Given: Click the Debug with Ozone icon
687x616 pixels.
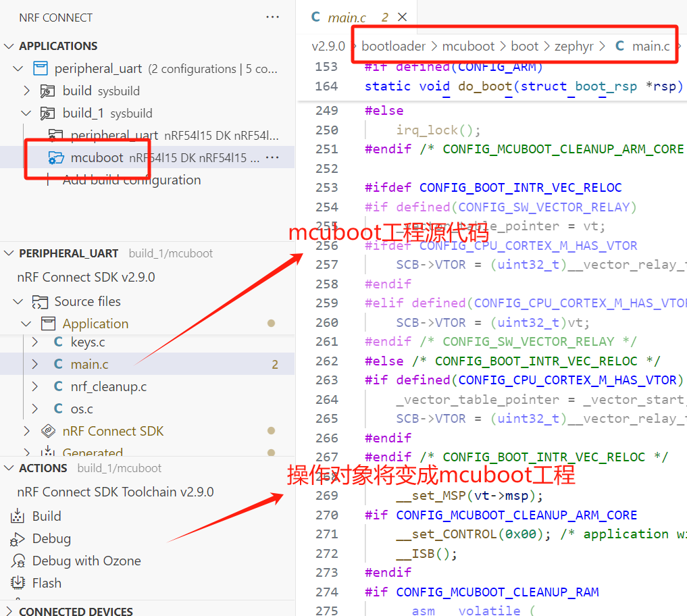Looking at the screenshot, I should 18,561.
